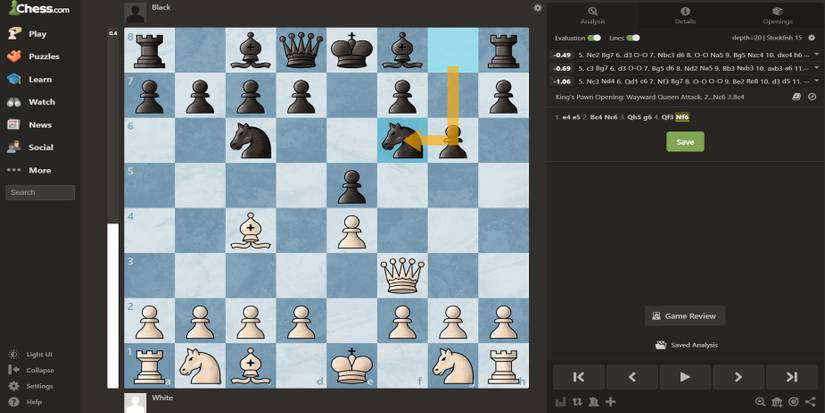Screen dimensions: 825x413
Task: Click the plus icon for new analysis
Action: point(610,402)
